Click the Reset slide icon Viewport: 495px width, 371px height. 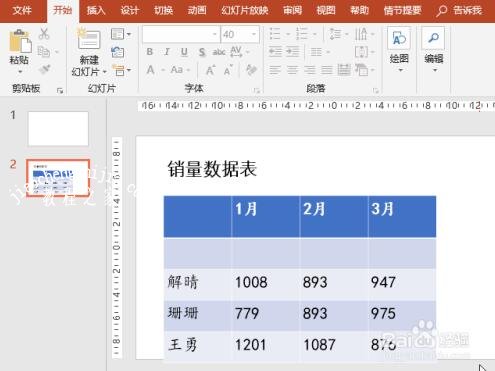coord(117,52)
